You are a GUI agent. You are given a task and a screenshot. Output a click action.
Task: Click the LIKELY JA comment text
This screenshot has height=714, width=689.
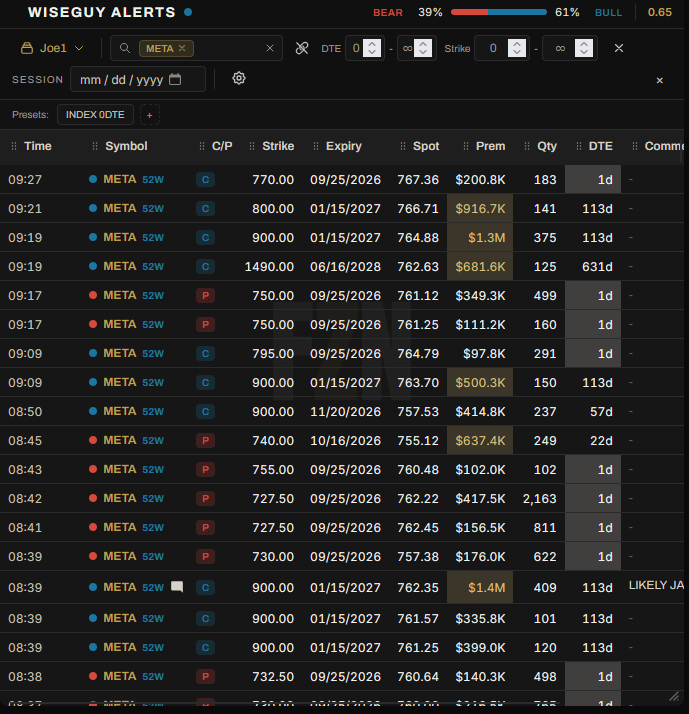[x=656, y=585]
